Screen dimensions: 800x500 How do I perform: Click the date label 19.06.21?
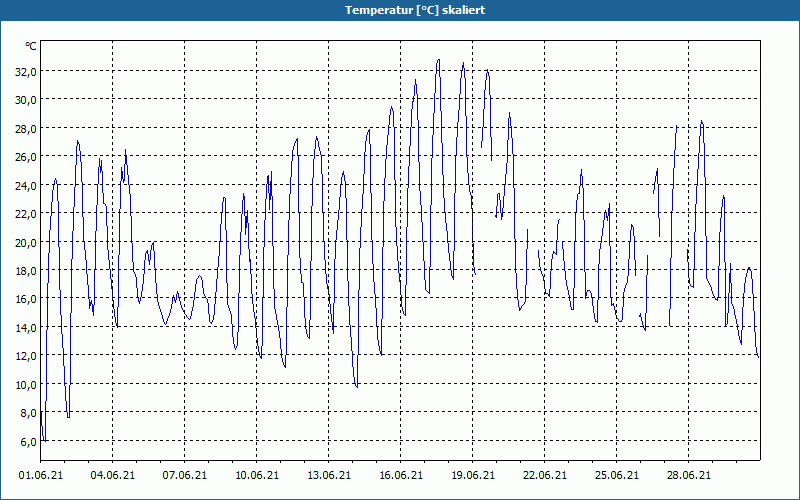[x=472, y=476]
